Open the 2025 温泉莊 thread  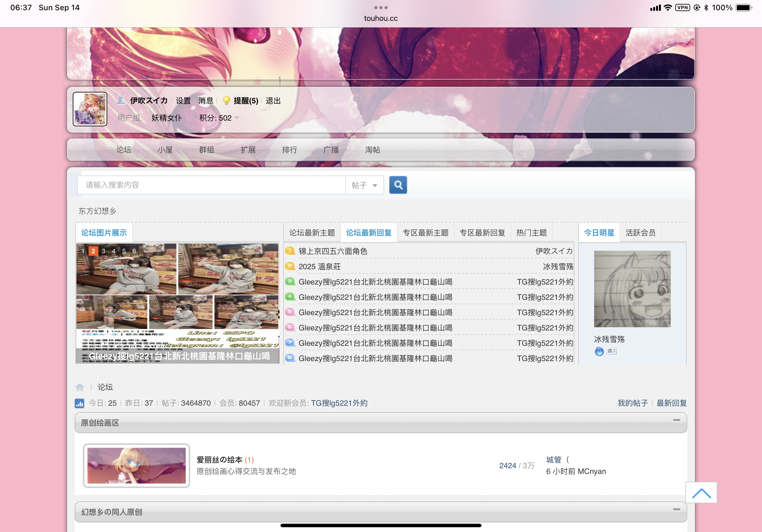click(320, 266)
